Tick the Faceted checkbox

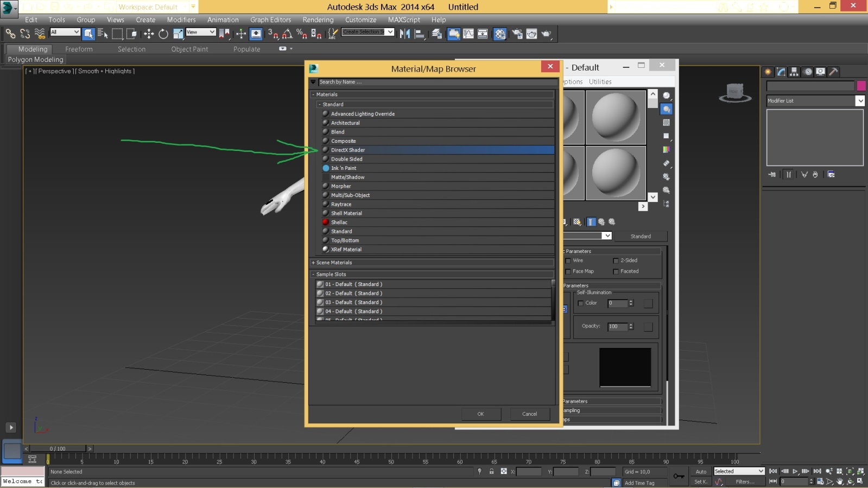616,271
